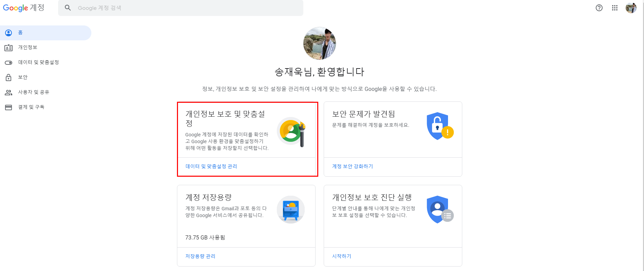This screenshot has width=644, height=271.
Task: Click the account storage cabinet illustration
Action: [x=291, y=210]
